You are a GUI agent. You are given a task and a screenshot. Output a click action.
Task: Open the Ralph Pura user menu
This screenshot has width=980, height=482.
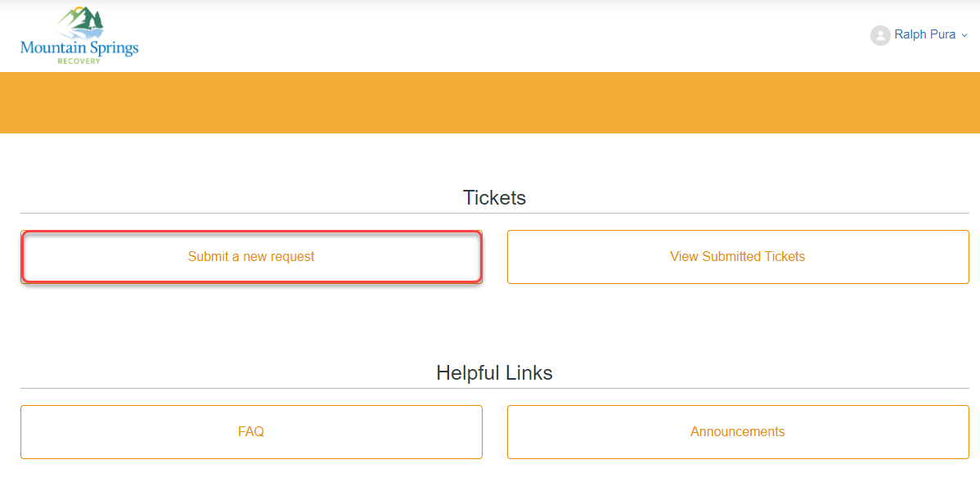[x=924, y=35]
